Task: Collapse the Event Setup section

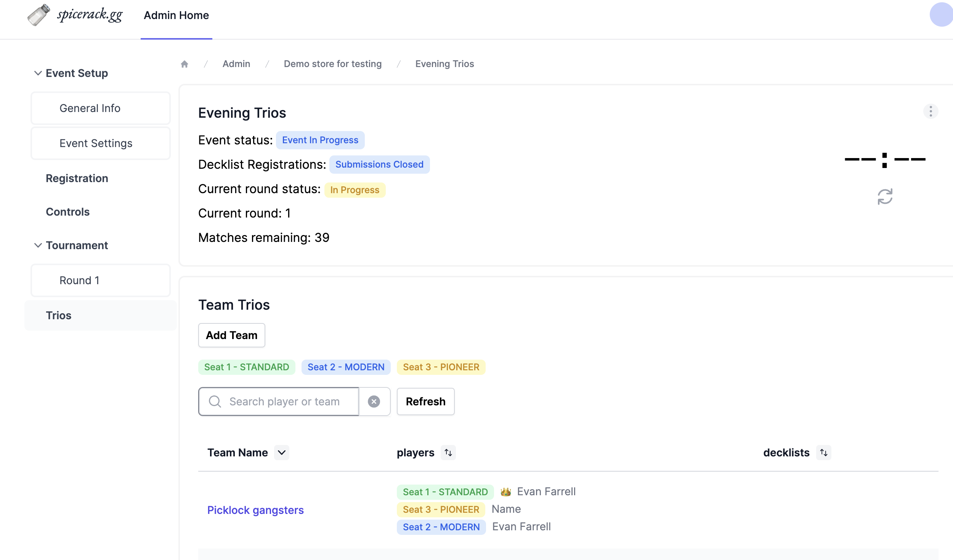Action: (38, 73)
